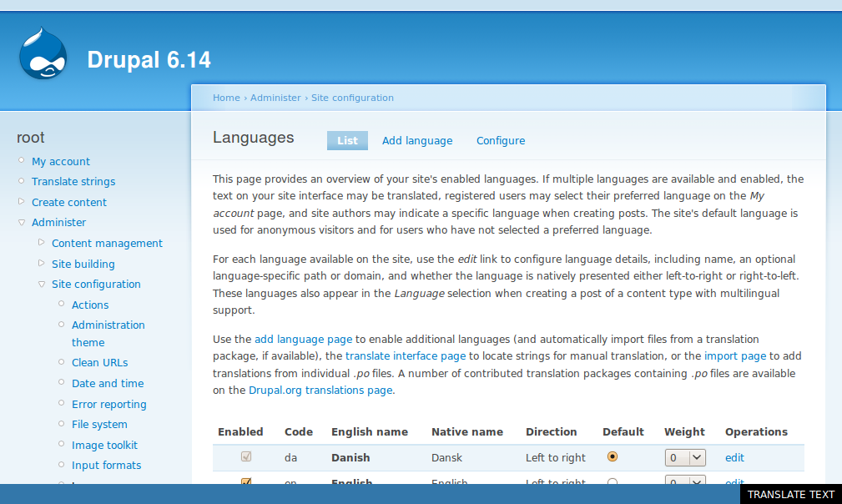The image size is (842, 504).
Task: Follow the 'import page' link
Action: [735, 355]
